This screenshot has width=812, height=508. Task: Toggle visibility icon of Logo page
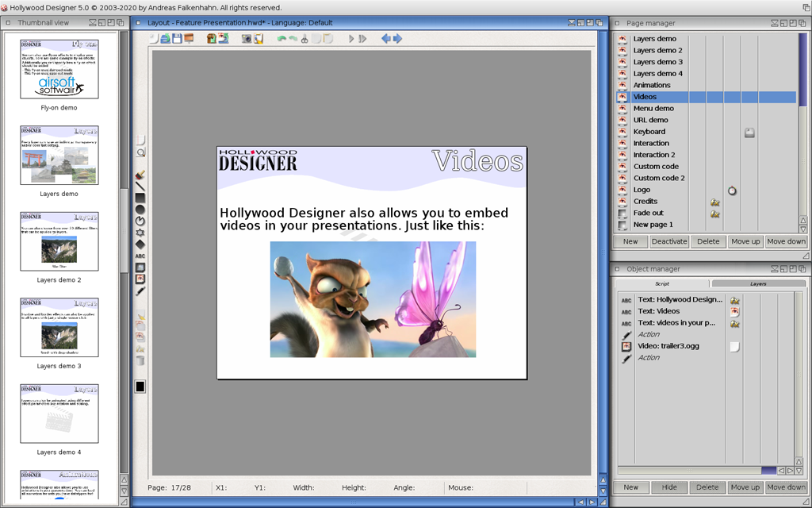(x=622, y=190)
